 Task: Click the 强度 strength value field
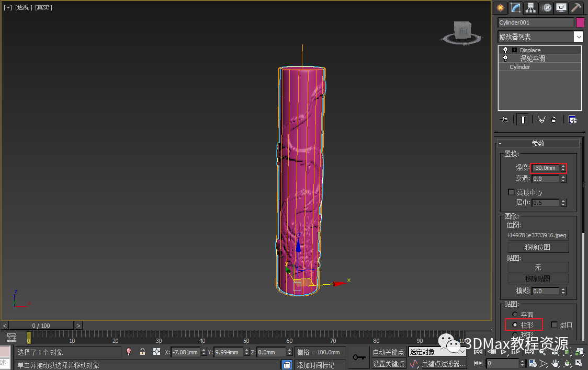(546, 168)
